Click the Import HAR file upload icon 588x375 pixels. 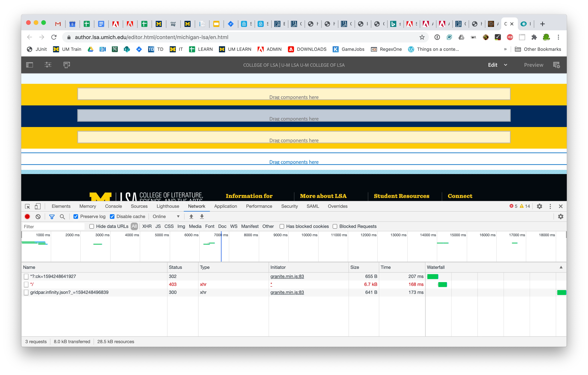pyautogui.click(x=191, y=217)
